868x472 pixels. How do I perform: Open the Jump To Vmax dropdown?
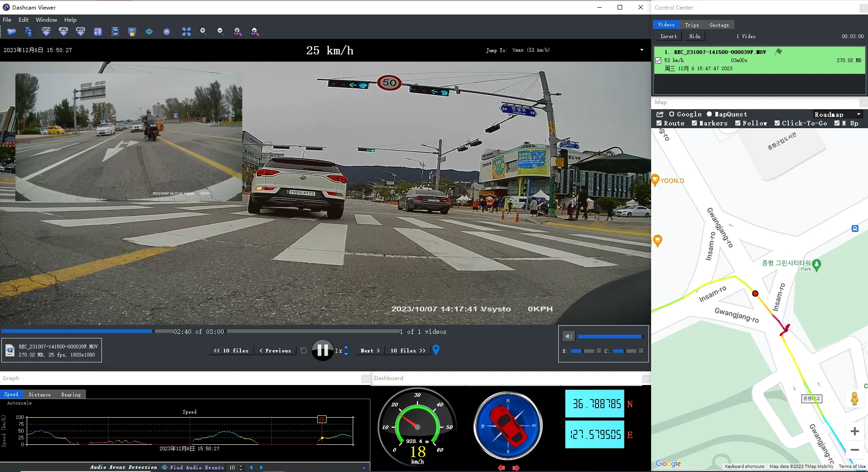pyautogui.click(x=641, y=50)
